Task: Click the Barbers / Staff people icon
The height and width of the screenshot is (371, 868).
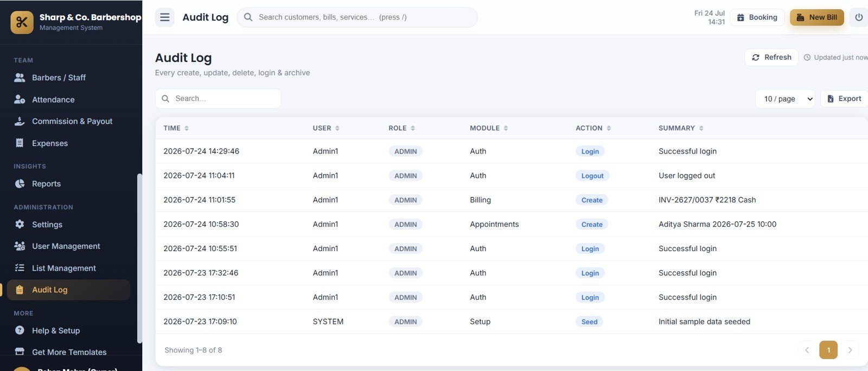Action: [20, 78]
